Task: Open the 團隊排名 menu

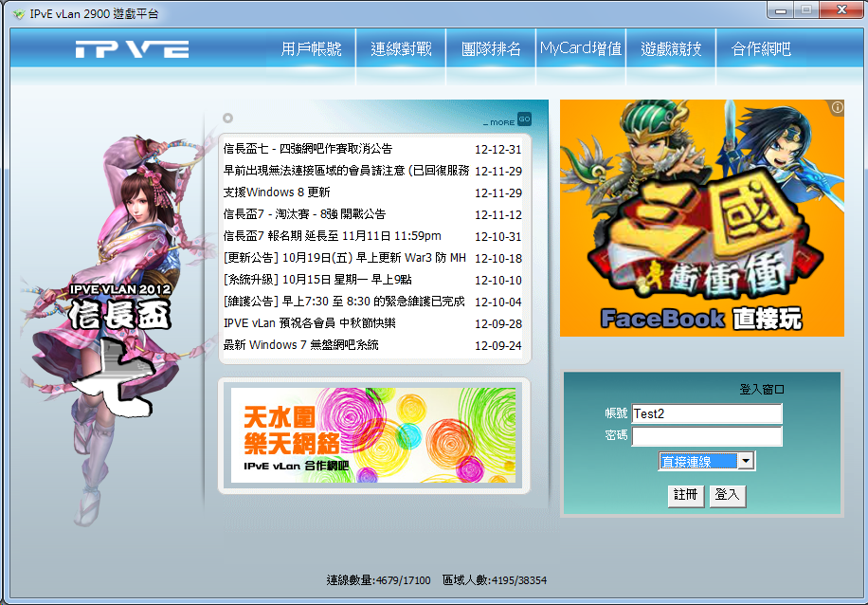Action: tap(491, 49)
